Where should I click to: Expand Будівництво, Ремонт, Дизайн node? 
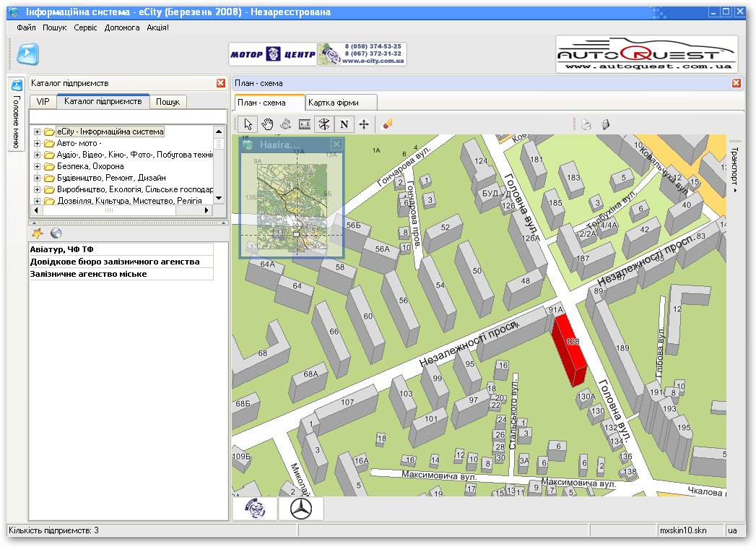pyautogui.click(x=37, y=178)
